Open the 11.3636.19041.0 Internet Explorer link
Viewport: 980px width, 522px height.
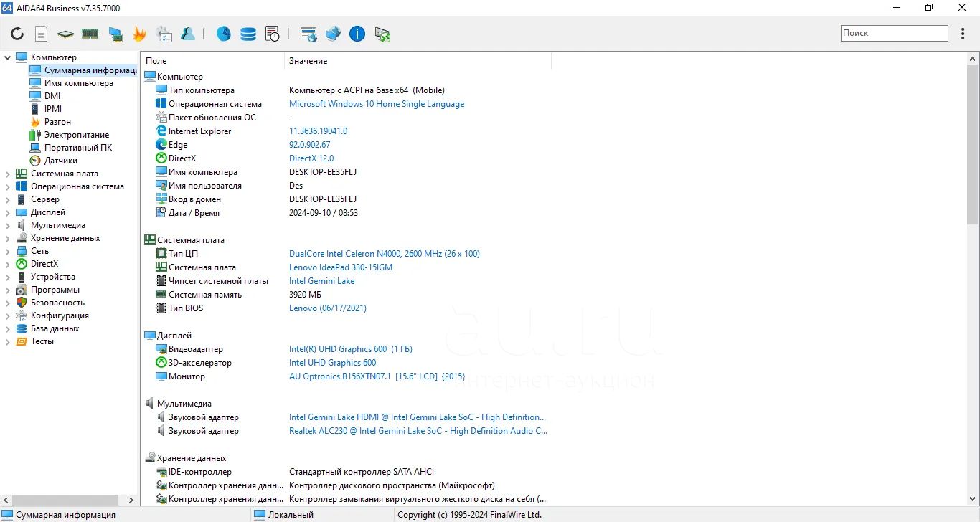[x=318, y=131]
